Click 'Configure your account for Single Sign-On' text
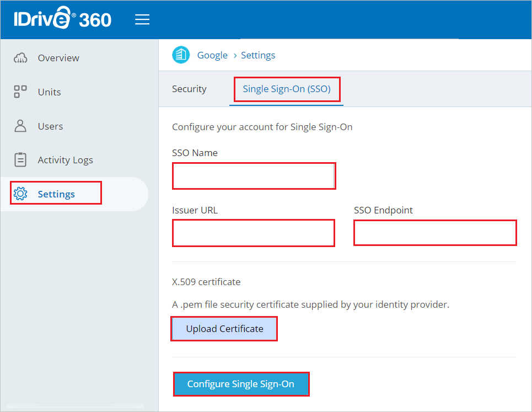Screen dimensions: 532x412 point(262,127)
